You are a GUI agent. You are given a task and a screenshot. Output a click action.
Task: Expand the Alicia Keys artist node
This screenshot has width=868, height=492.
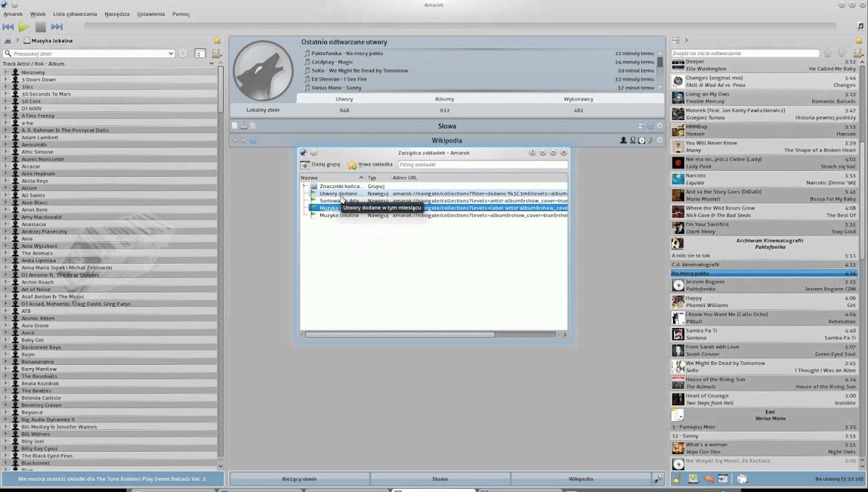(x=5, y=181)
